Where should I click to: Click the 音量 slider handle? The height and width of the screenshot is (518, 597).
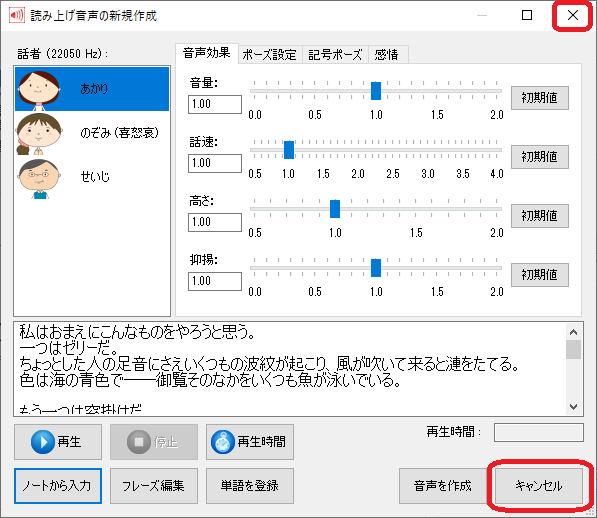(x=376, y=91)
